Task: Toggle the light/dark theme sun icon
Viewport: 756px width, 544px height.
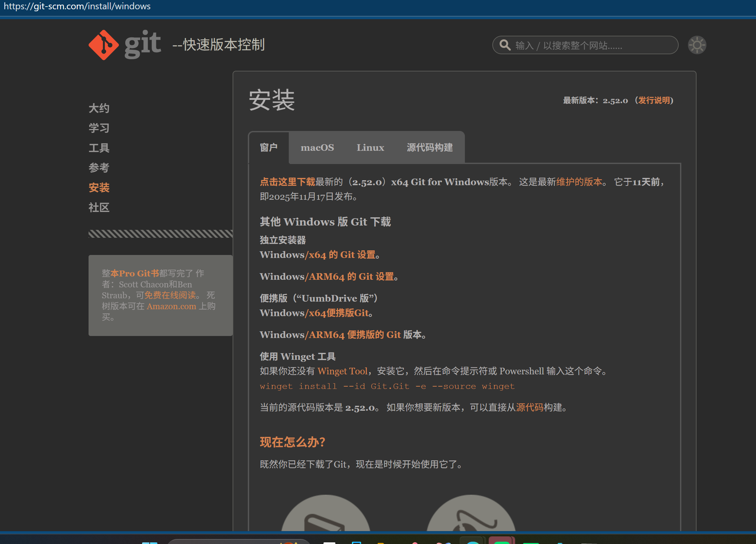Action: point(697,45)
